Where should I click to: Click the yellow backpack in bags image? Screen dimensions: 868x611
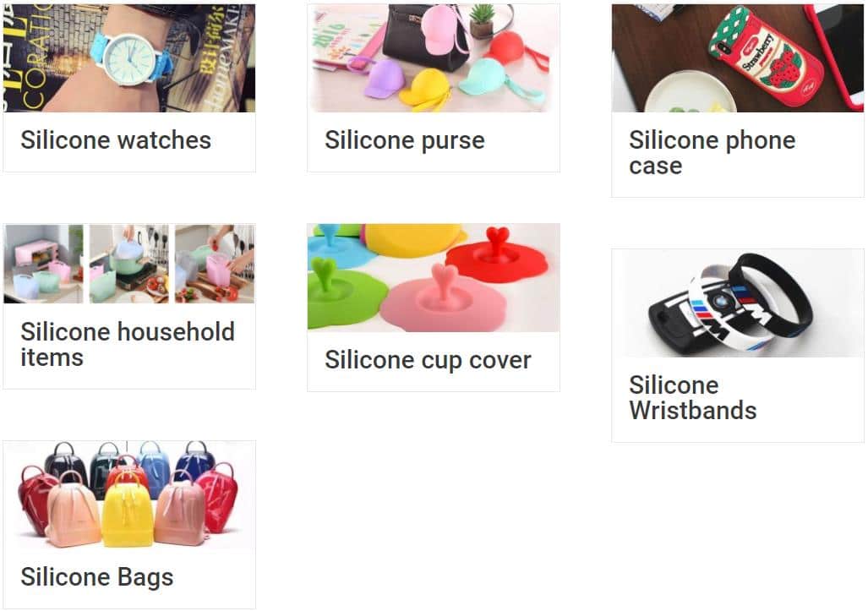(x=128, y=515)
